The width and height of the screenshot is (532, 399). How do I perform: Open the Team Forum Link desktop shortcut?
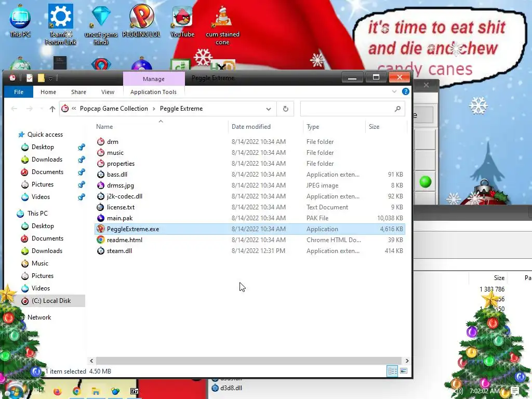61,24
